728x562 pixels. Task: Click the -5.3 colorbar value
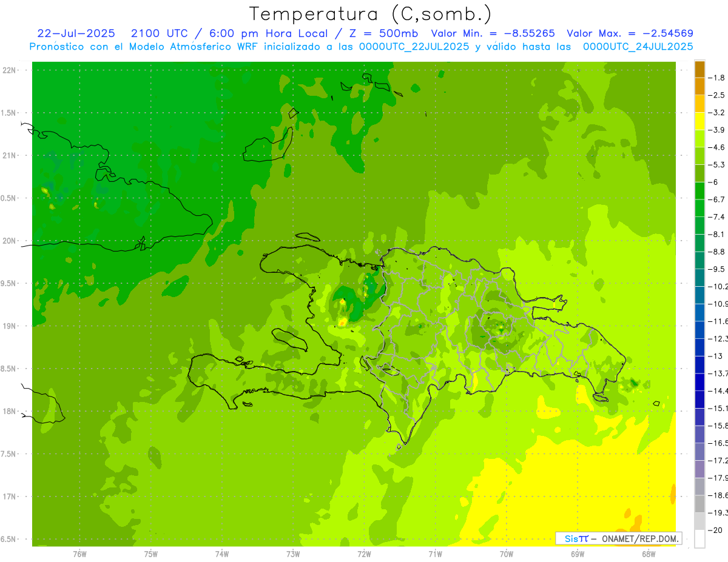(x=716, y=164)
